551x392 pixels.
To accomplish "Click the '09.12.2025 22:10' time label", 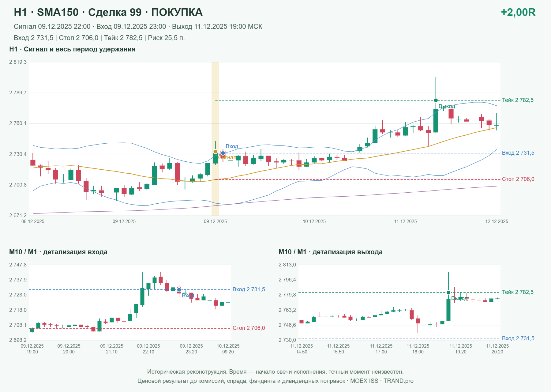I will (x=148, y=349).
